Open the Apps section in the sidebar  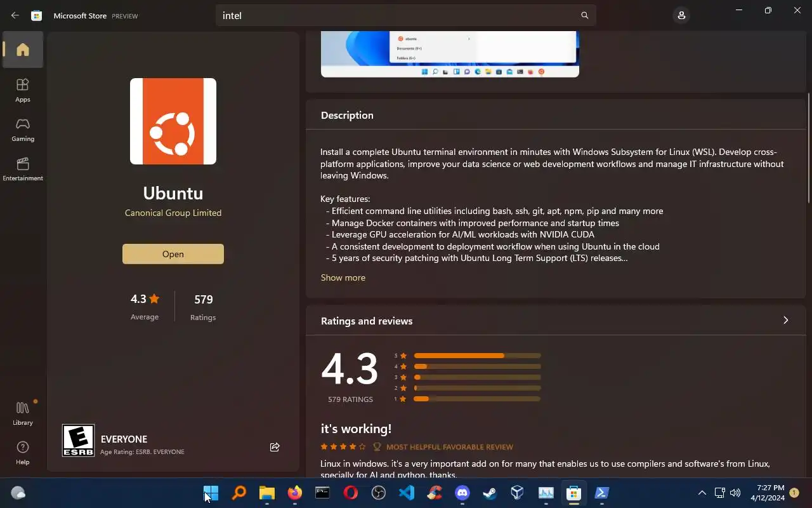pyautogui.click(x=23, y=90)
